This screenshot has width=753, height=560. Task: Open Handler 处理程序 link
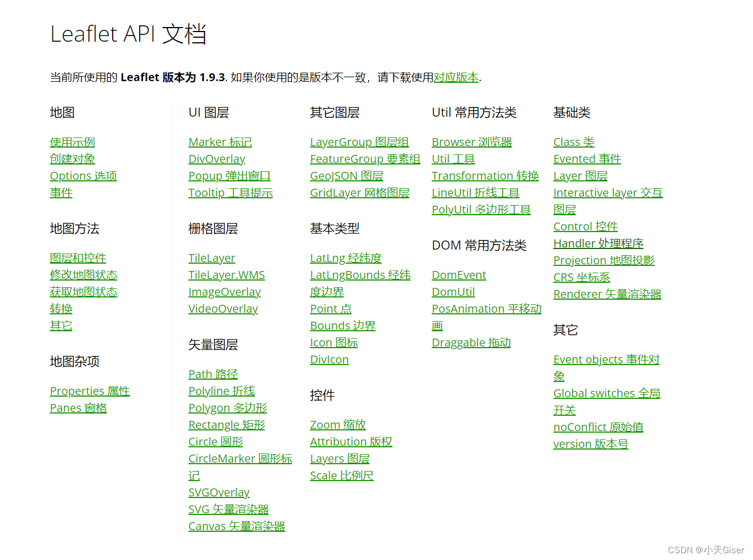(598, 243)
